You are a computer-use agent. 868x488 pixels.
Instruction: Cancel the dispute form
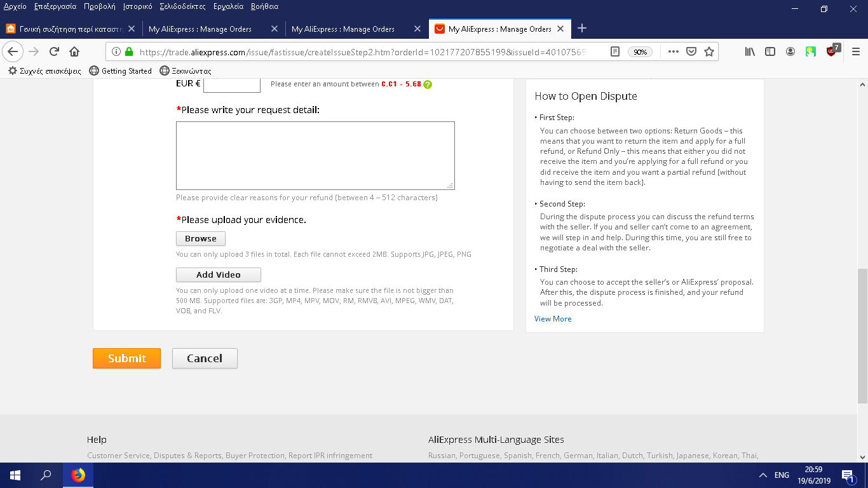tap(205, 358)
